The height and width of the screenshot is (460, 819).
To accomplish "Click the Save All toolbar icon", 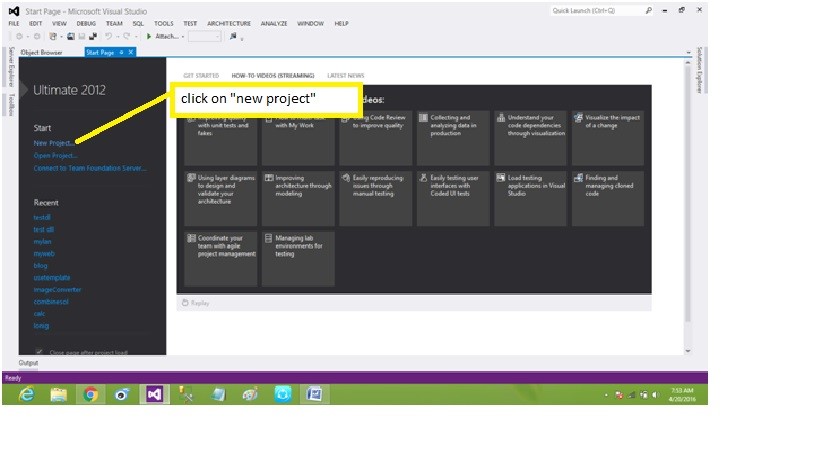I will click(93, 37).
